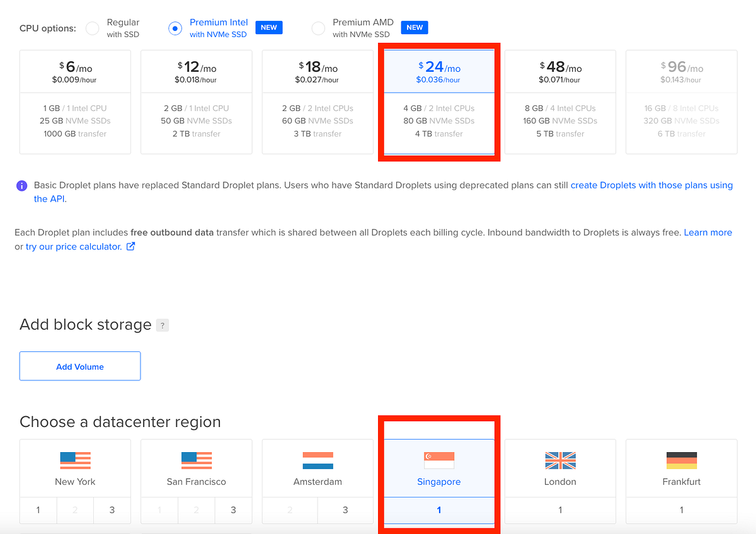
Task: Open the block storage help tooltip
Action: (163, 325)
